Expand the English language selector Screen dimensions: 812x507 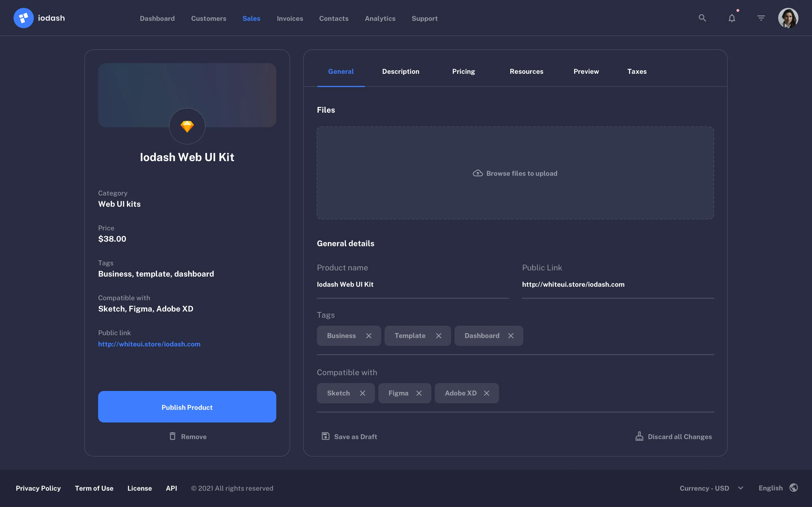point(770,488)
